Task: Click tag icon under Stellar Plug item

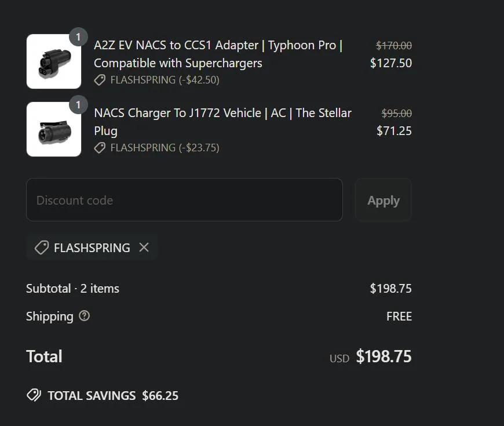Action: [100, 148]
